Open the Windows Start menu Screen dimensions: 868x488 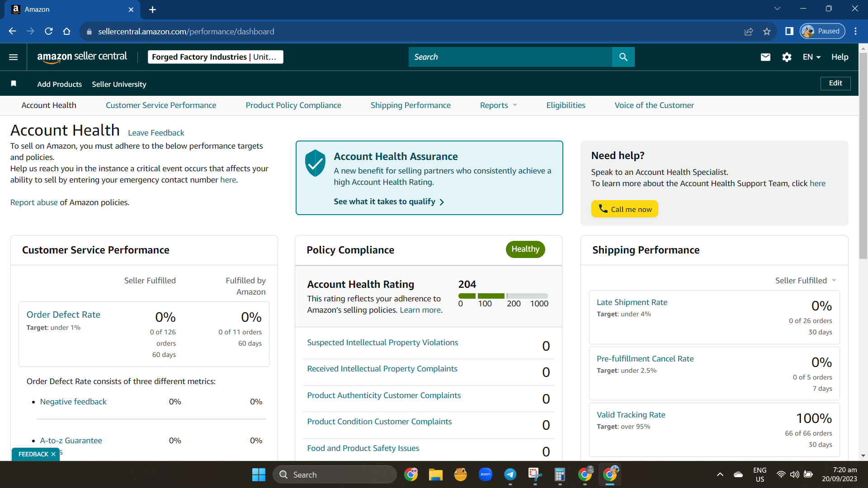(x=259, y=474)
